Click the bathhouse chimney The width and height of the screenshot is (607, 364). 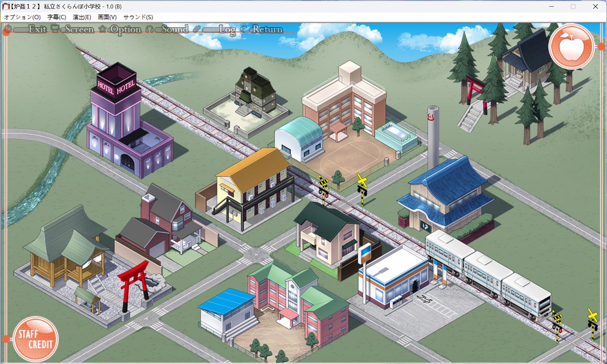[x=433, y=138]
